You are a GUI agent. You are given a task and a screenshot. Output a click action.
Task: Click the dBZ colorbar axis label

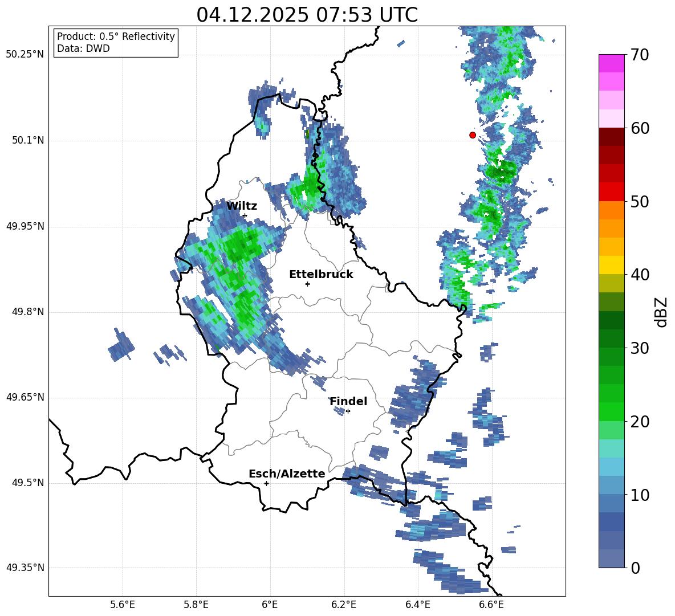pyautogui.click(x=662, y=312)
